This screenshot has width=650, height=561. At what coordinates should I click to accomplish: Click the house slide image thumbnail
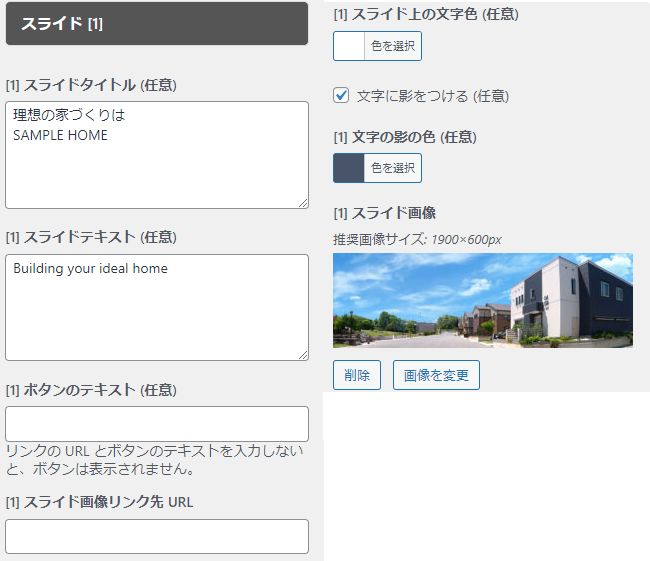pyautogui.click(x=483, y=300)
